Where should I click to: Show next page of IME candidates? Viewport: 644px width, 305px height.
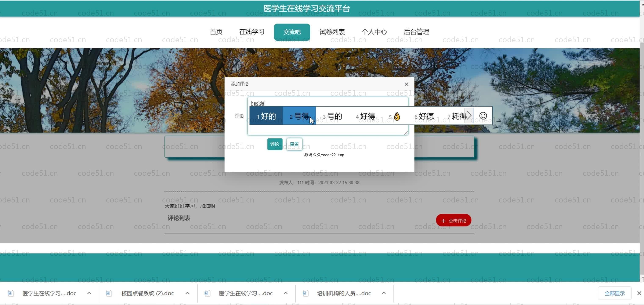pyautogui.click(x=469, y=116)
